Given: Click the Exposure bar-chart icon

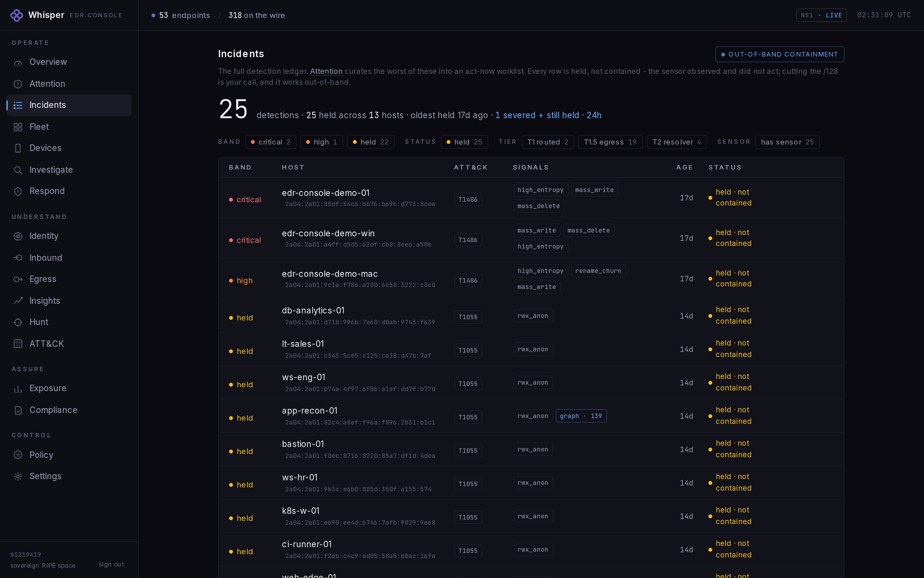Looking at the screenshot, I should [18, 389].
